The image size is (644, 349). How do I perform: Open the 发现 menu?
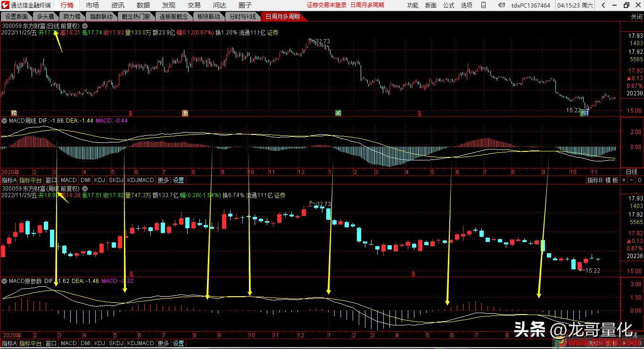coord(169,5)
